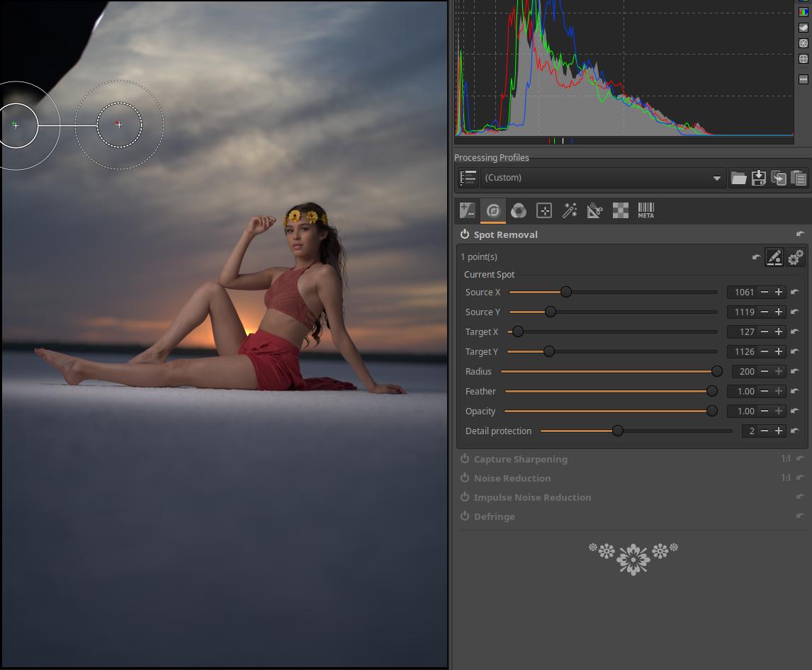
Task: Toggle processing profile fill mode
Action: (468, 178)
